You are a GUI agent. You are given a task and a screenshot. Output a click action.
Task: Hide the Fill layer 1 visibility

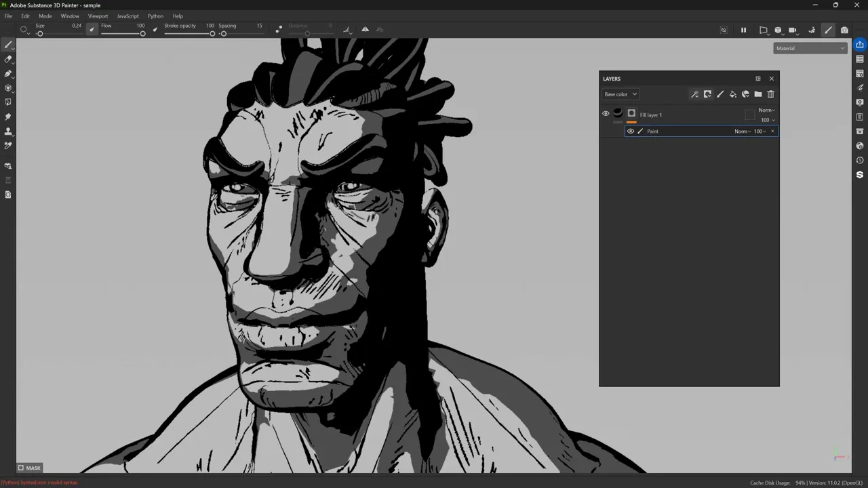point(606,113)
